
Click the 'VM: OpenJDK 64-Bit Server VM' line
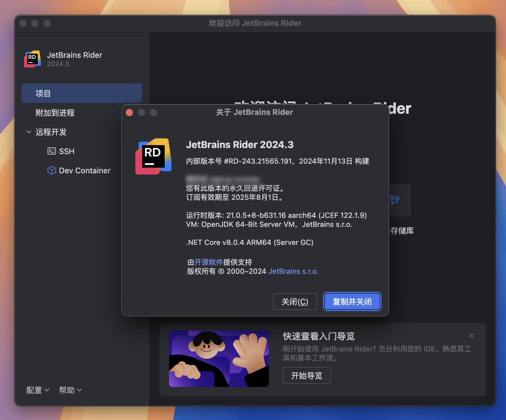269,224
